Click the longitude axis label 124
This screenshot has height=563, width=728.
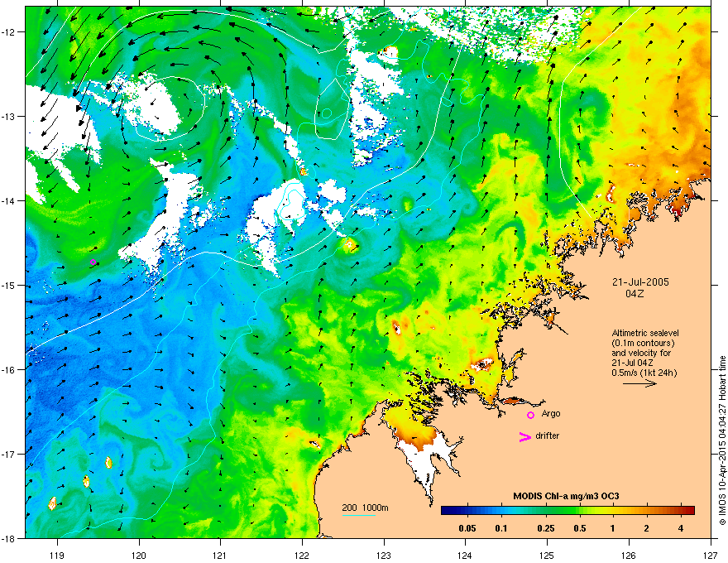pyautogui.click(x=465, y=555)
